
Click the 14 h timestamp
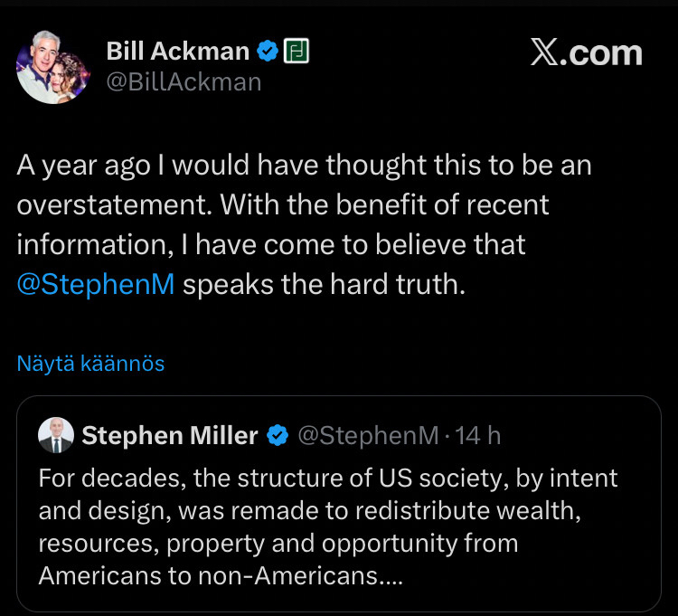coord(478,436)
